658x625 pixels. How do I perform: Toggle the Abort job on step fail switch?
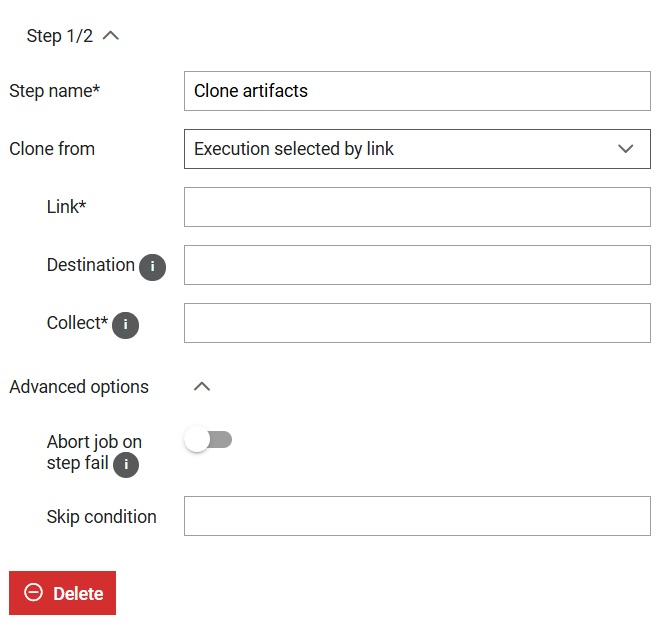(x=208, y=439)
